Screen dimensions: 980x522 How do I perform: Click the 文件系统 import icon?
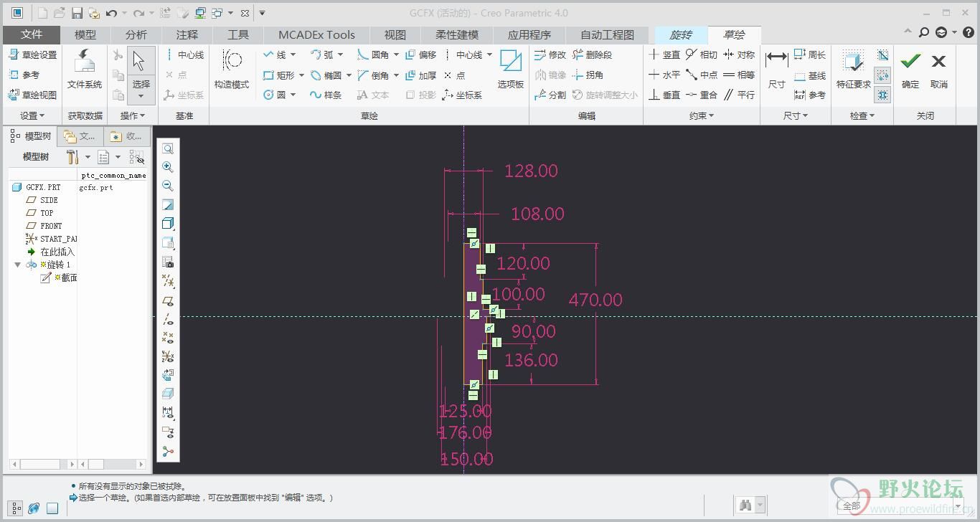click(85, 62)
